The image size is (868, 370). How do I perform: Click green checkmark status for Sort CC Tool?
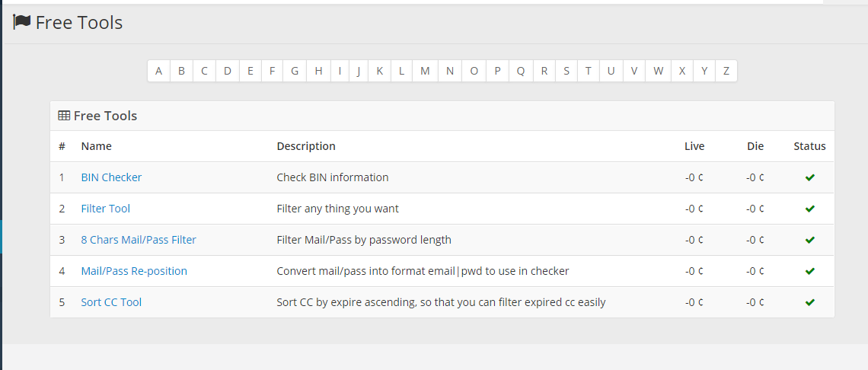coord(809,302)
